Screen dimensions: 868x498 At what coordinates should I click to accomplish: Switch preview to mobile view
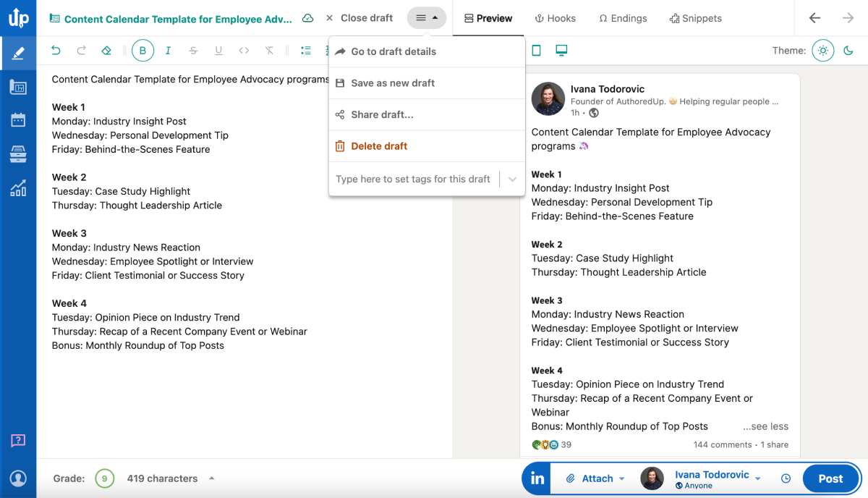(x=535, y=51)
